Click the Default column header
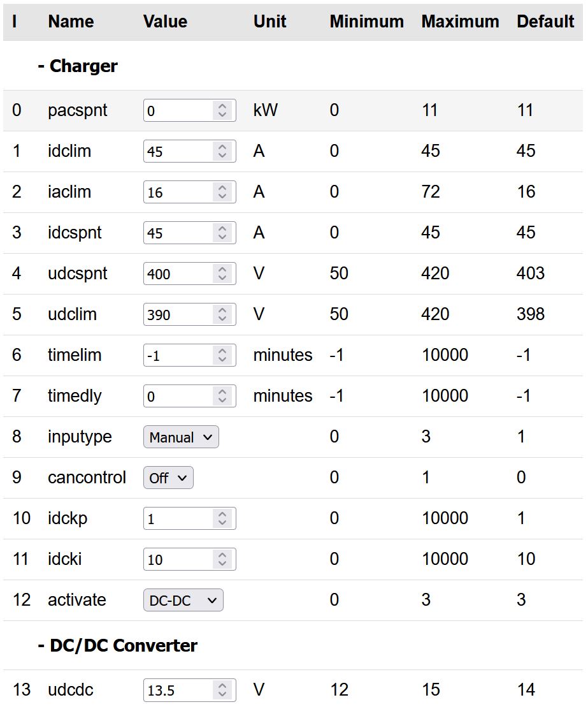The width and height of the screenshot is (588, 709). (x=545, y=21)
